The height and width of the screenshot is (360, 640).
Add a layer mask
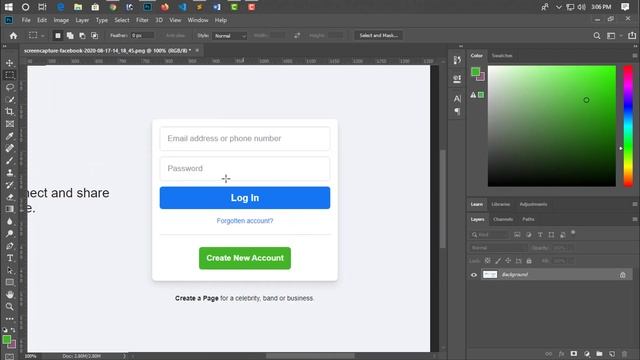pyautogui.click(x=574, y=354)
